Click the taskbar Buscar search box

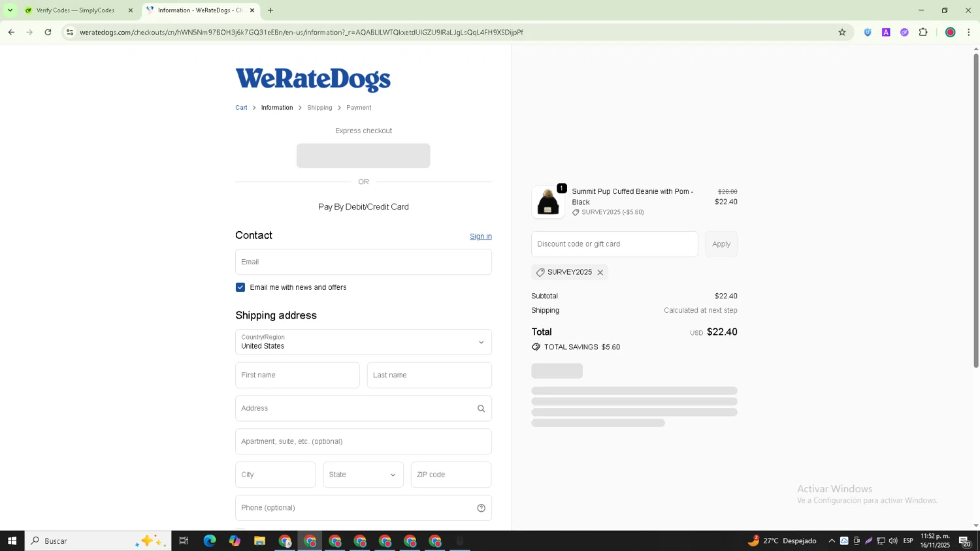98,541
